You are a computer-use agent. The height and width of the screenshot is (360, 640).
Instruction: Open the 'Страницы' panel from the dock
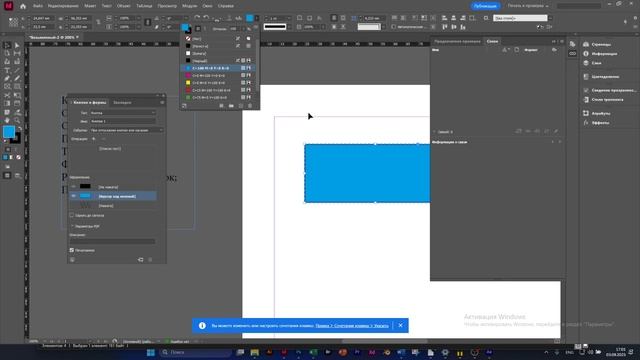tap(601, 44)
